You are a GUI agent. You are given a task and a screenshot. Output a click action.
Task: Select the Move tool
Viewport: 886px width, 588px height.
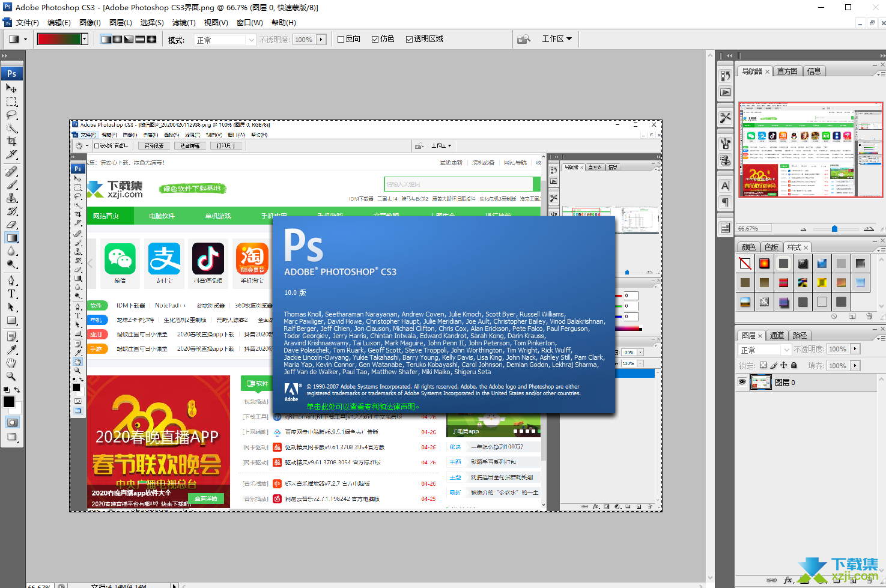click(x=11, y=88)
